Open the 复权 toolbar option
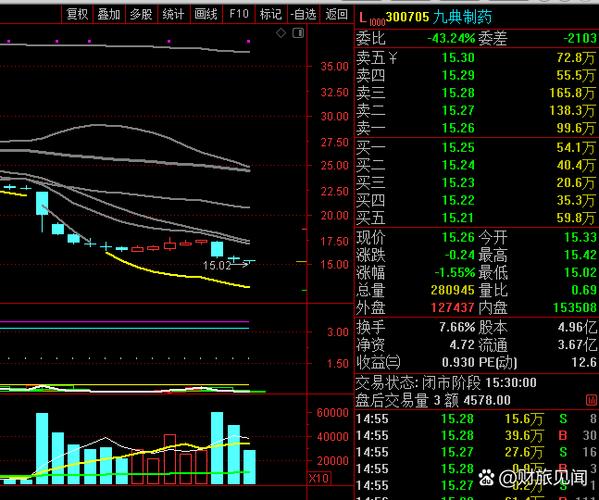Screen dimensions: 599x500 pos(77,14)
